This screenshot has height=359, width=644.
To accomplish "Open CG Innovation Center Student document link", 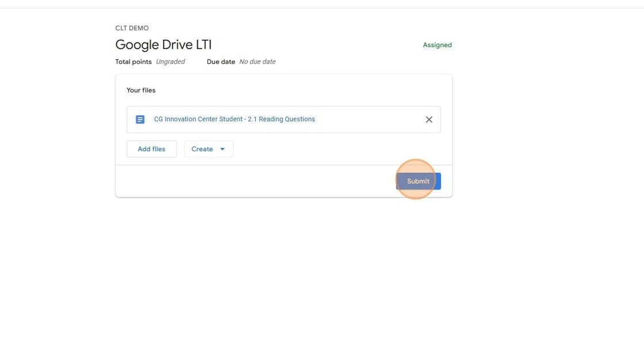I will click(x=235, y=119).
